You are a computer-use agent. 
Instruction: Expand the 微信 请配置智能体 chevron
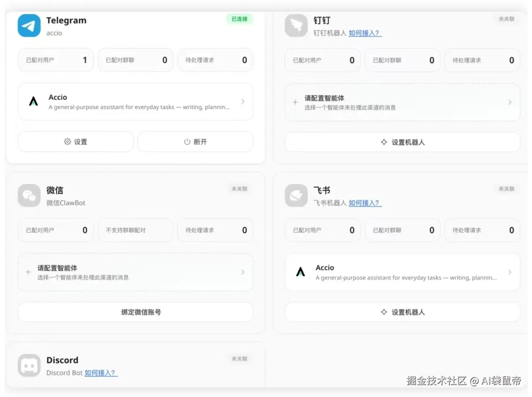[242, 272]
